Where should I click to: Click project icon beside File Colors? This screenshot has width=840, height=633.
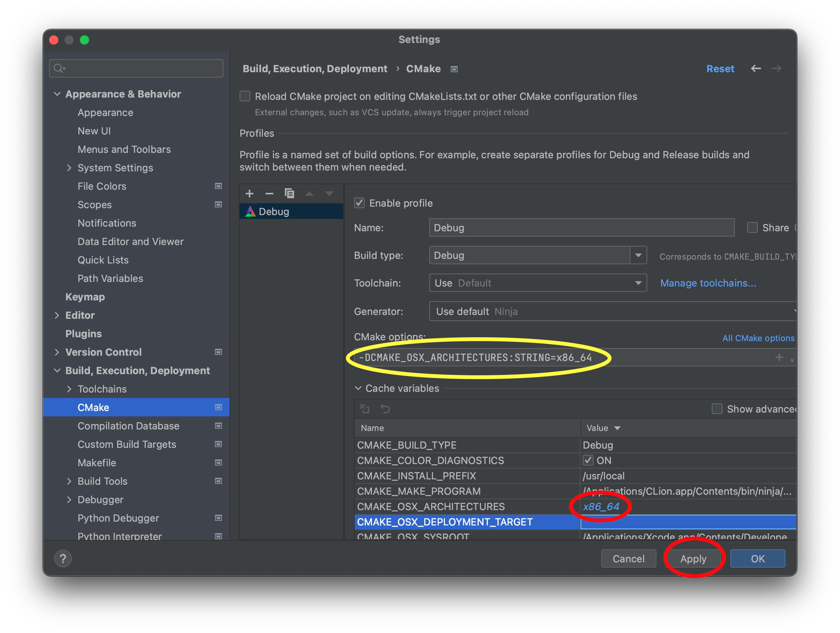click(218, 186)
